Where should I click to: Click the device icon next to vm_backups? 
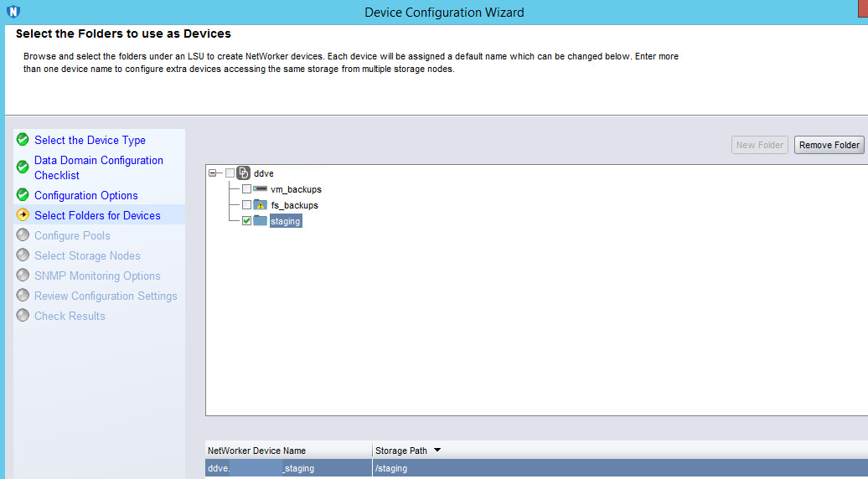click(x=261, y=189)
